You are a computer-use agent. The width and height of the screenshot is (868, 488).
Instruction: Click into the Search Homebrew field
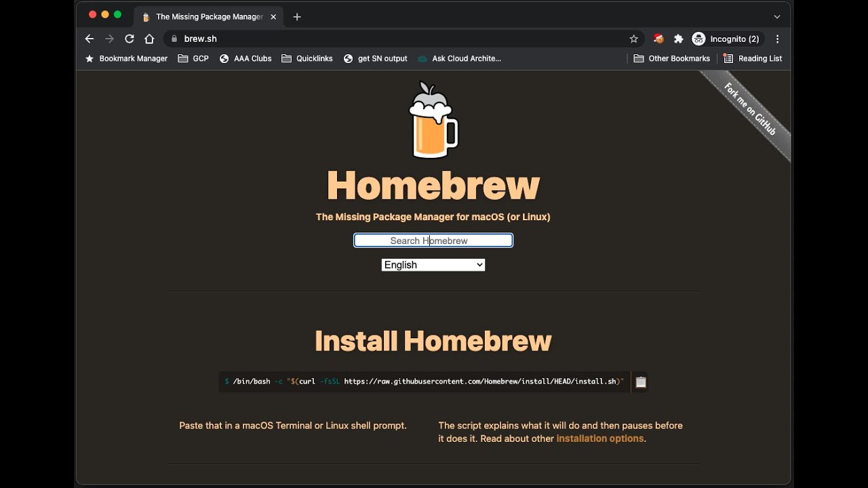(x=433, y=241)
